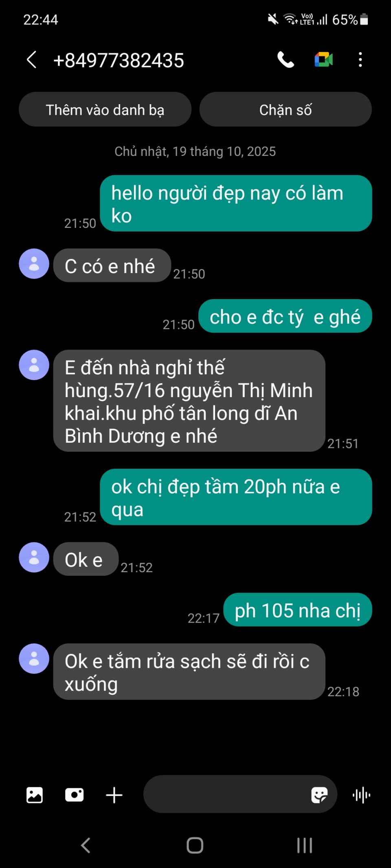The height and width of the screenshot is (868, 391).
Task: Tap the back arrow beside the phone number
Action: pos(31,60)
